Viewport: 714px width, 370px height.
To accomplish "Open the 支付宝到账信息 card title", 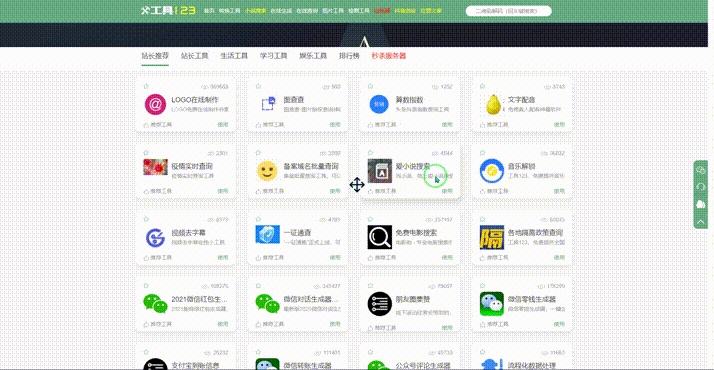I will tap(195, 365).
